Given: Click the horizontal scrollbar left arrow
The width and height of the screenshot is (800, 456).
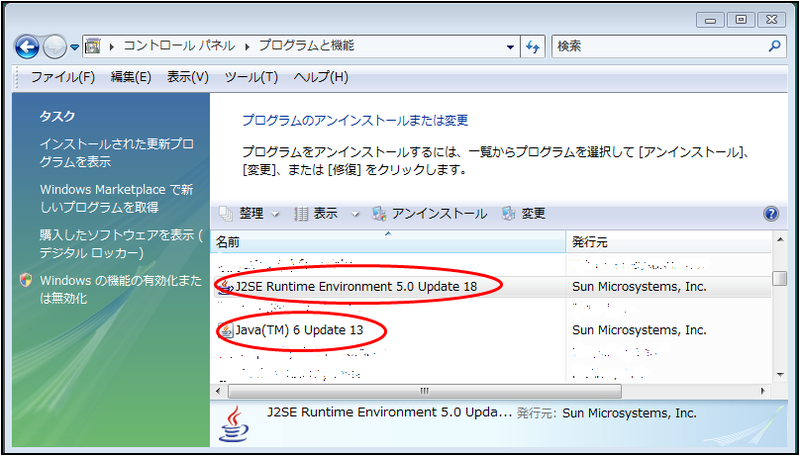Looking at the screenshot, I should tap(218, 391).
